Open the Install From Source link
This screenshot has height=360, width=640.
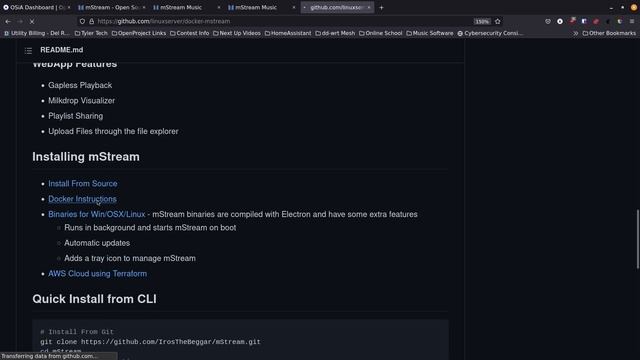pyautogui.click(x=83, y=184)
